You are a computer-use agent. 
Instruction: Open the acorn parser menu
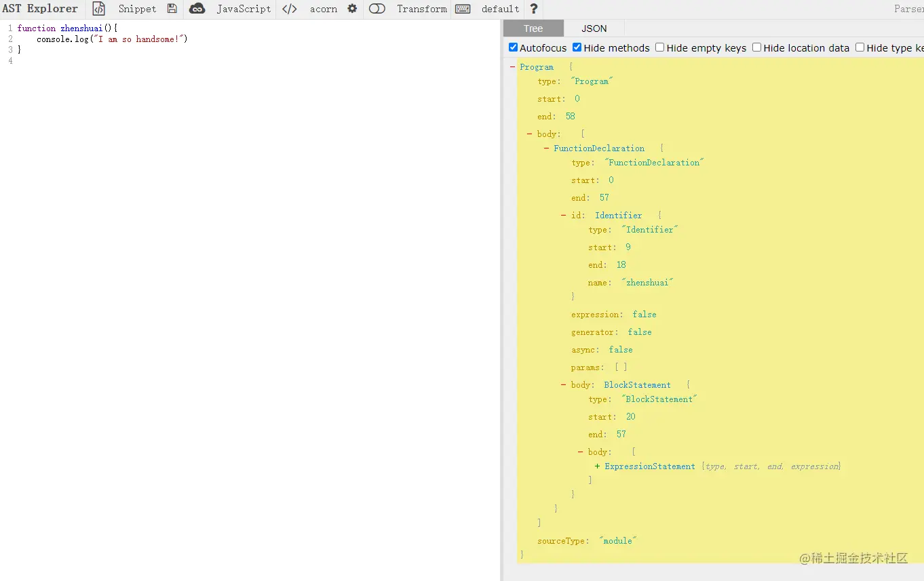[x=324, y=9]
